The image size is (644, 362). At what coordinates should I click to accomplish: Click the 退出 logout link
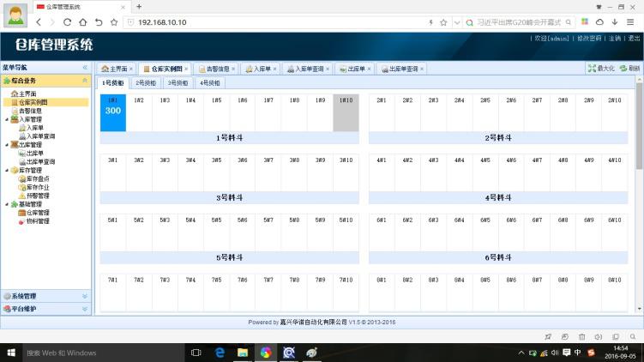tap(634, 39)
